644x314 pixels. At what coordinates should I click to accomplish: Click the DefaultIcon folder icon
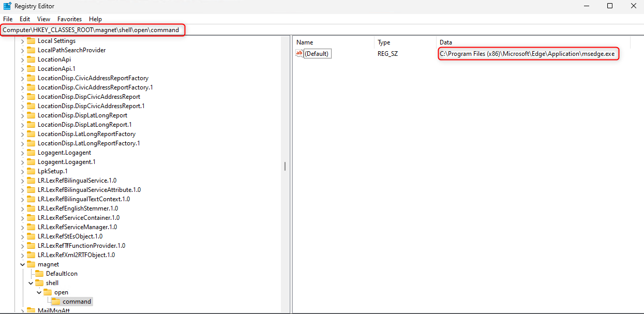point(38,273)
